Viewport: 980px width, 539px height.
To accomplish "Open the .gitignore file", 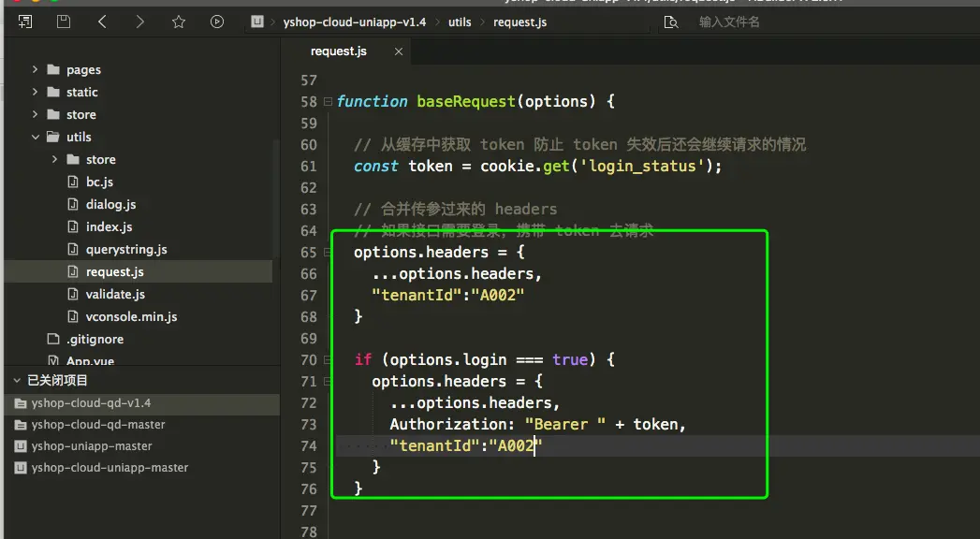I will [x=95, y=339].
